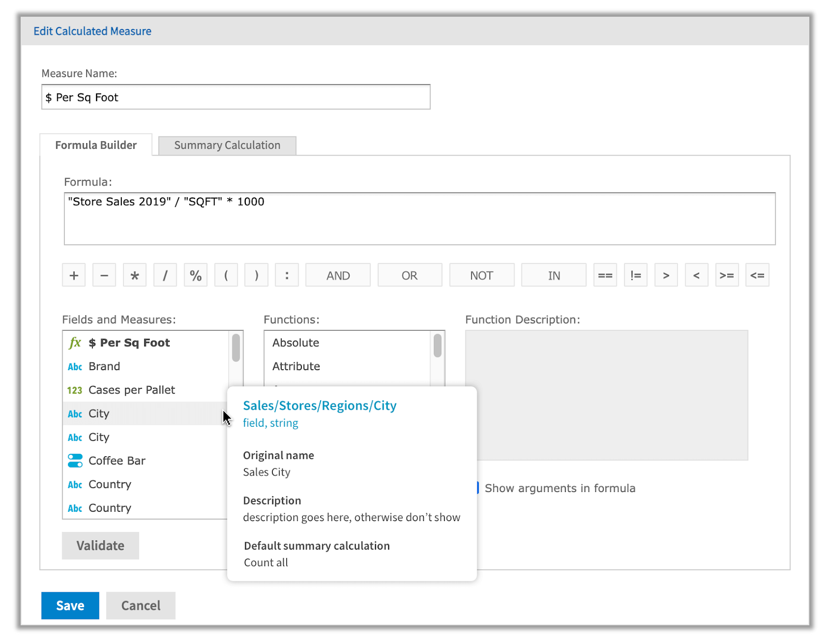Insert the greater-than operator
The height and width of the screenshot is (644, 830).
[666, 275]
